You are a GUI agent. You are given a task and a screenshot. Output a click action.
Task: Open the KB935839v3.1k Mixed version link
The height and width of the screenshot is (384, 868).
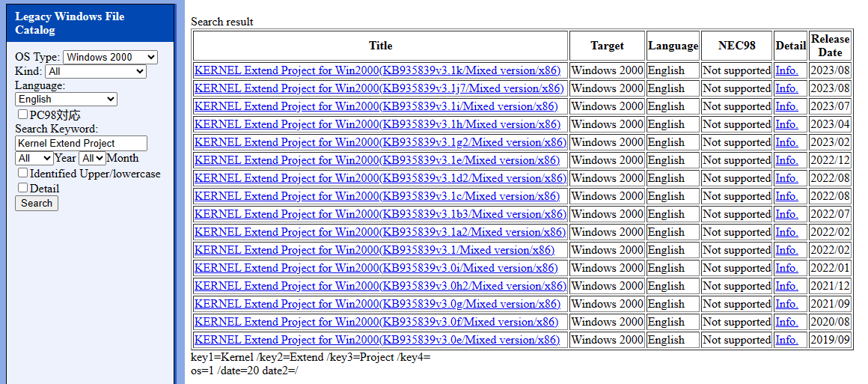pyautogui.click(x=377, y=70)
